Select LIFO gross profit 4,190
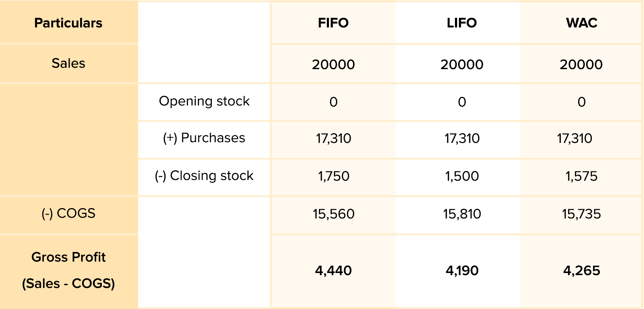 click(x=462, y=271)
